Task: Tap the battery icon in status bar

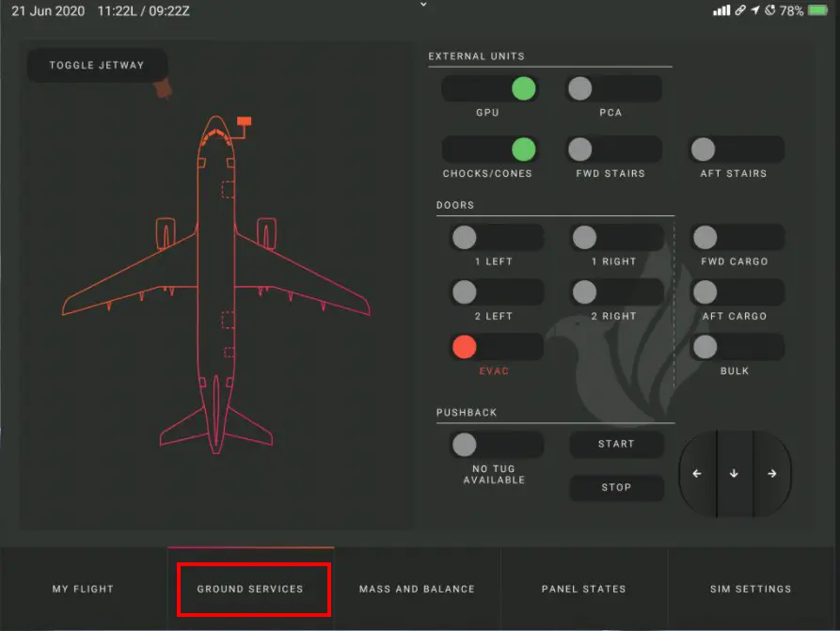Action: tap(818, 10)
